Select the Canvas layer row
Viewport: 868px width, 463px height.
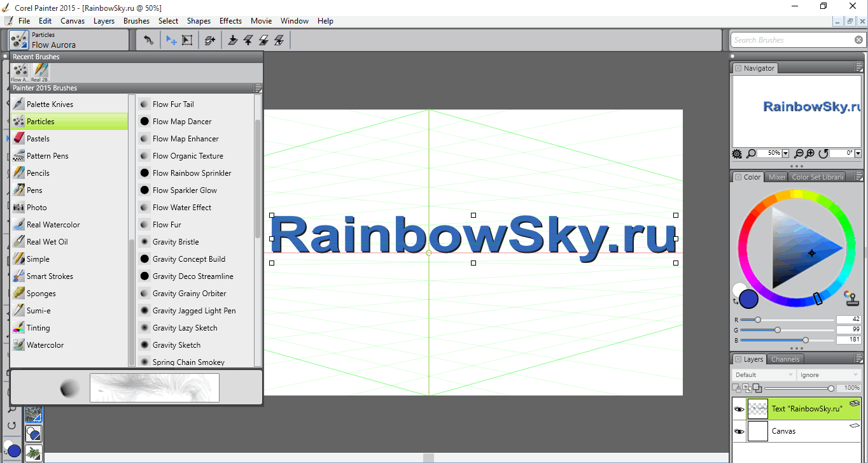tap(797, 431)
